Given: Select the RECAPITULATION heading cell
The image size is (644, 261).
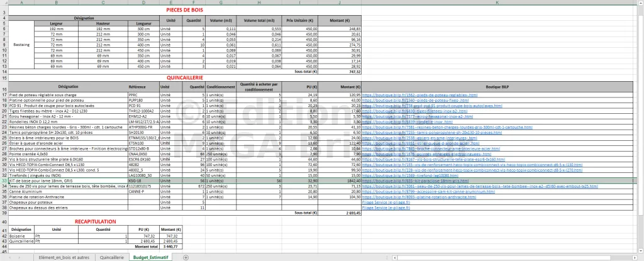Looking at the screenshot, I should click(x=96, y=222).
